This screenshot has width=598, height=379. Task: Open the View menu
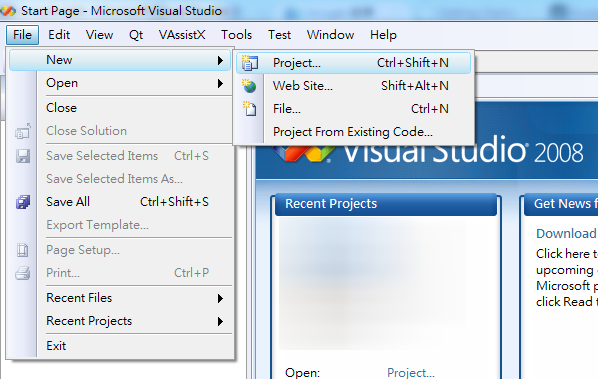coord(99,35)
